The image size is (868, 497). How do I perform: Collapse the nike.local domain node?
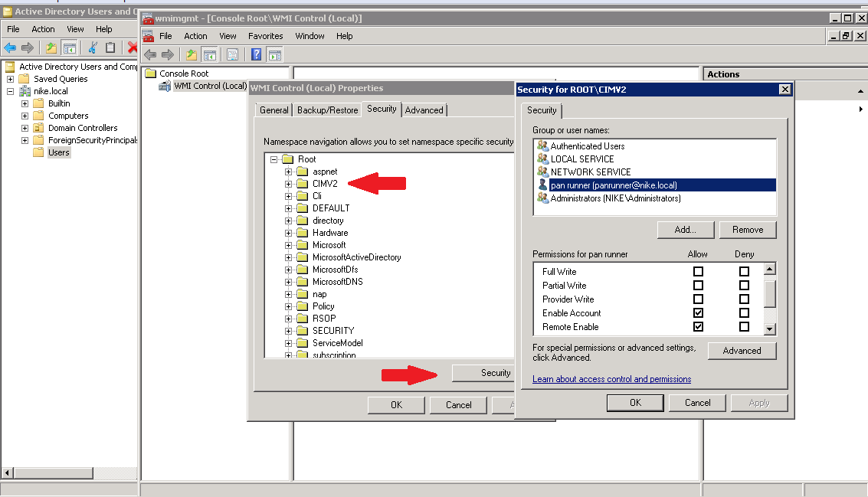pyautogui.click(x=11, y=91)
